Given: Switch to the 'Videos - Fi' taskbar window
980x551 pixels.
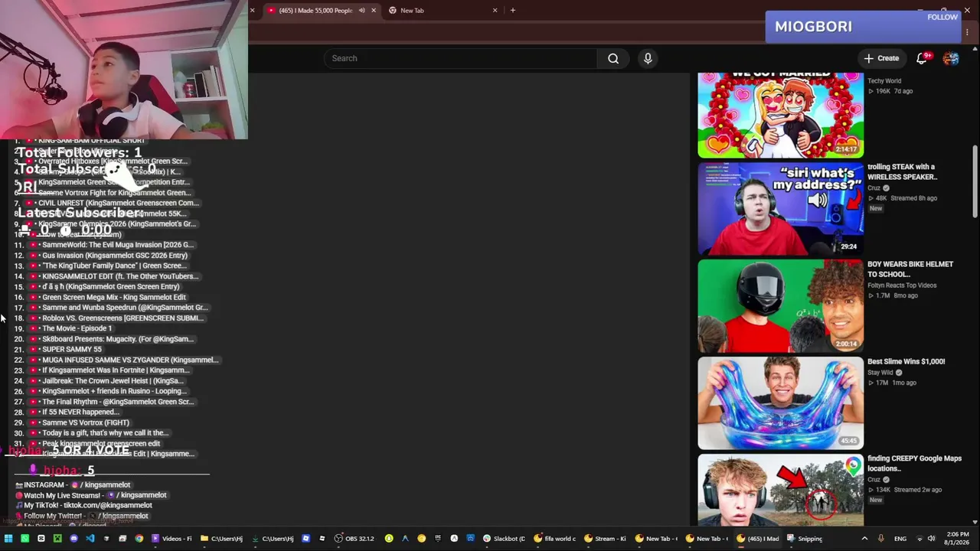Looking at the screenshot, I should (x=172, y=539).
